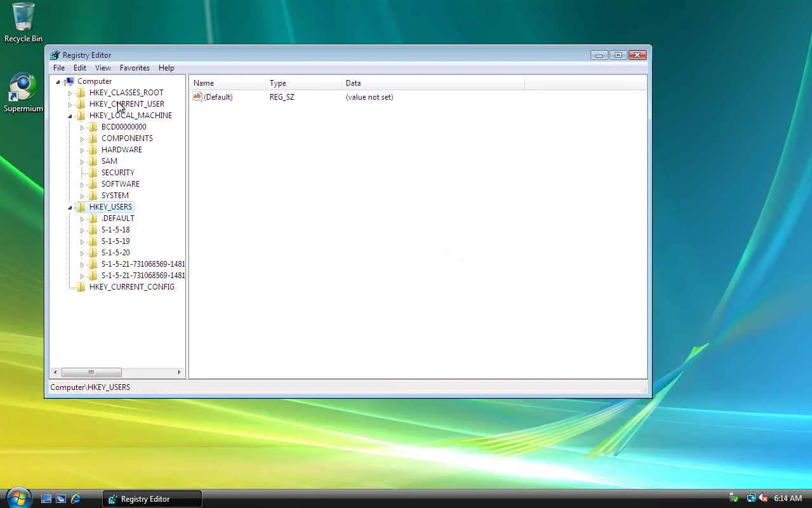Open the Windows Start orb
Image resolution: width=812 pixels, height=508 pixels.
click(17, 498)
